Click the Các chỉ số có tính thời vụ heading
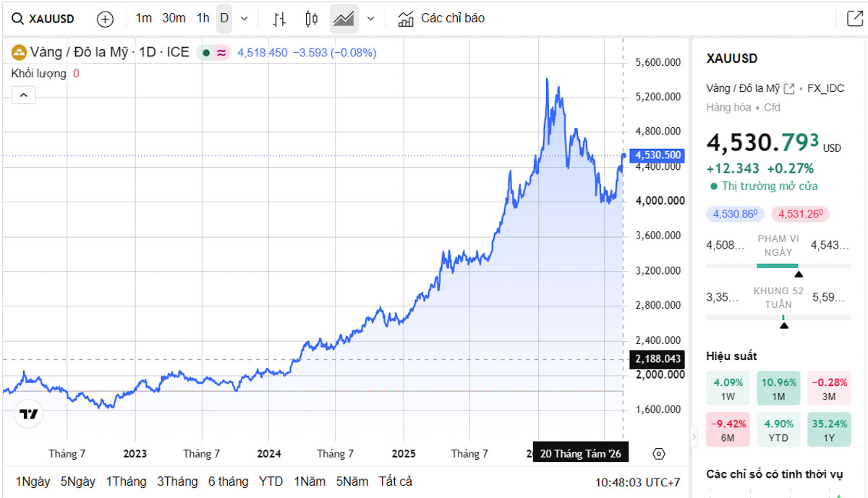This screenshot has width=868, height=498. pos(775,475)
